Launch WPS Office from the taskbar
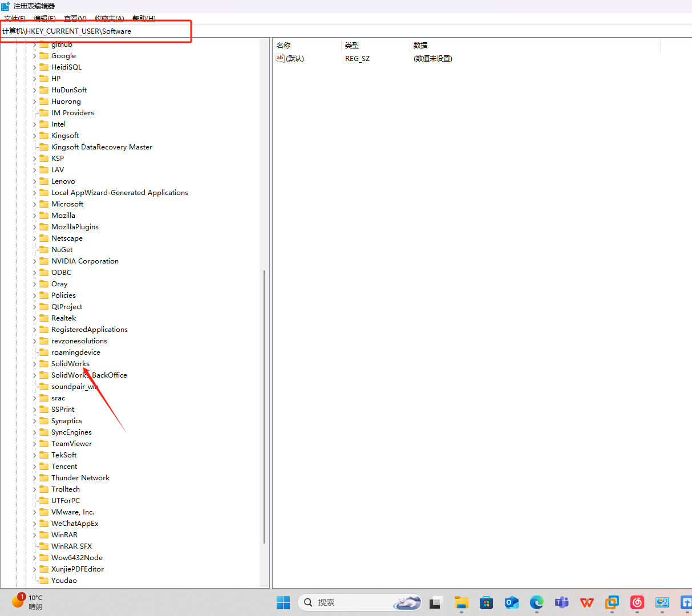 pos(586,602)
